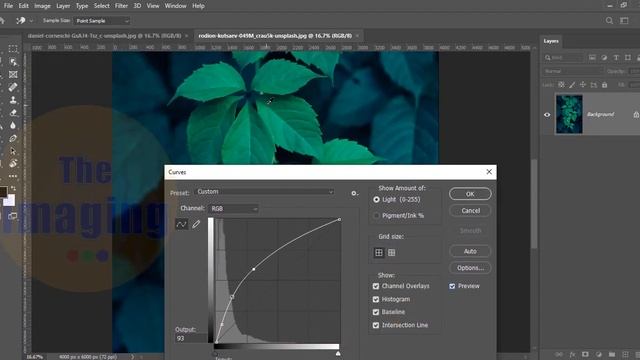This screenshot has height=360, width=640.
Task: Select the Ruler tool in toolbar
Action: pyautogui.click(x=13, y=87)
